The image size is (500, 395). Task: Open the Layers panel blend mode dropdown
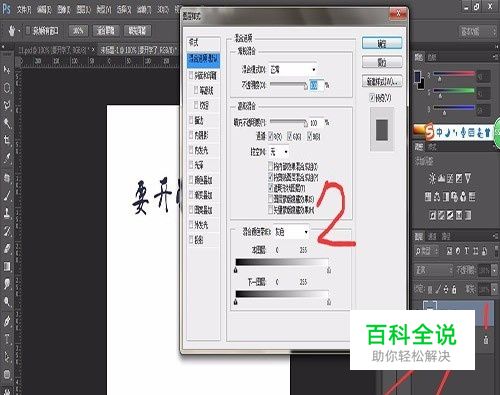[x=434, y=270]
